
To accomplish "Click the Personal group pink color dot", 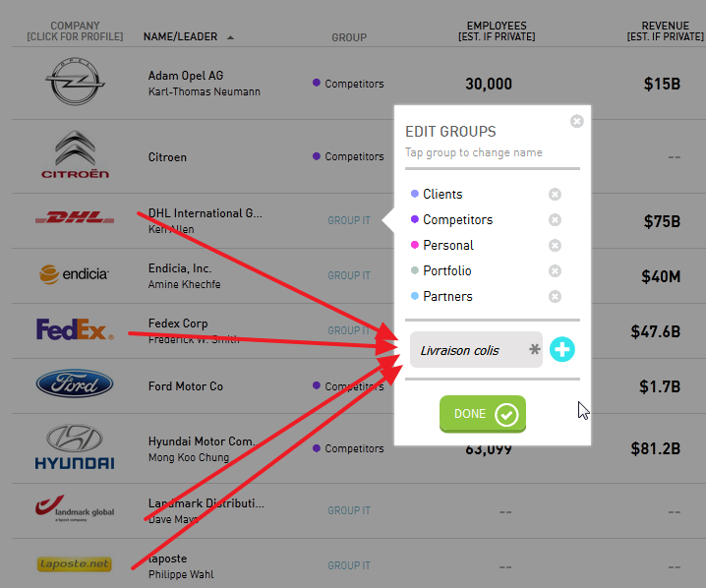I will (x=415, y=245).
